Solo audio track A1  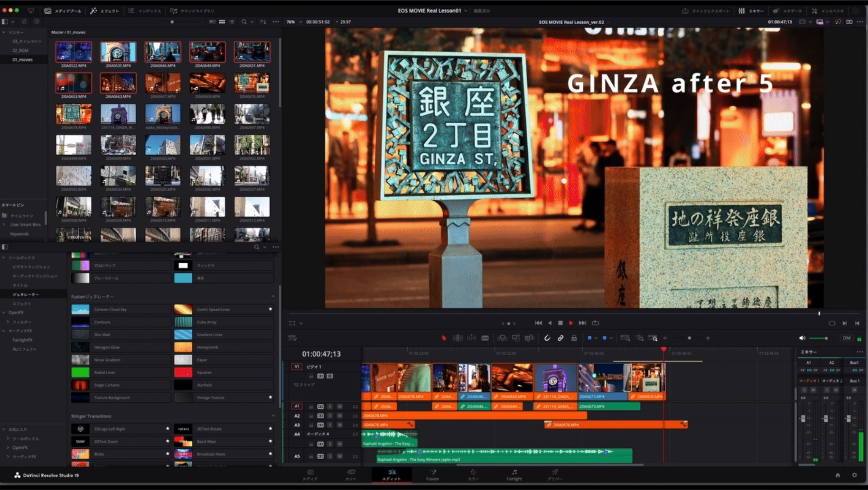tap(330, 407)
